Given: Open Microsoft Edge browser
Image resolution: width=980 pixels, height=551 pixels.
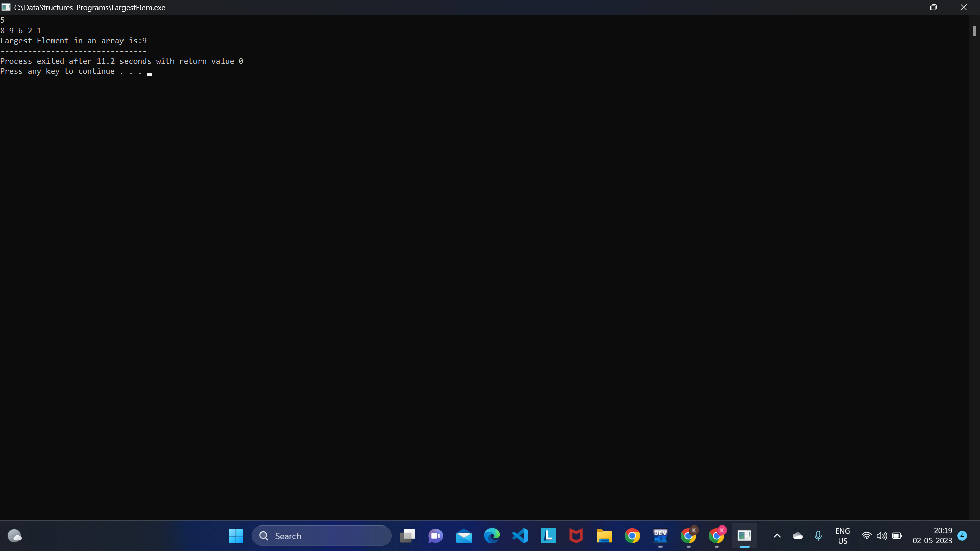Looking at the screenshot, I should (x=492, y=536).
